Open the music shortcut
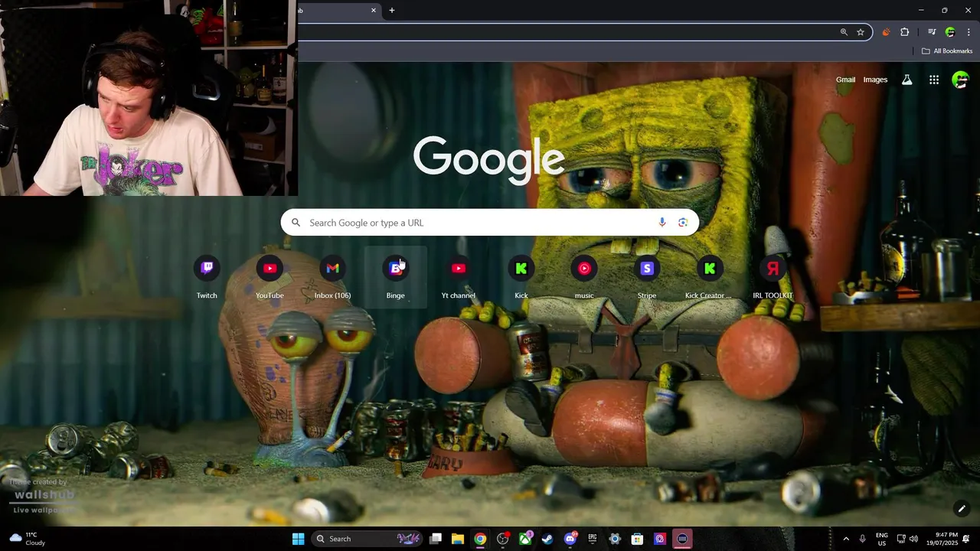Viewport: 980px width, 551px height. click(x=584, y=278)
